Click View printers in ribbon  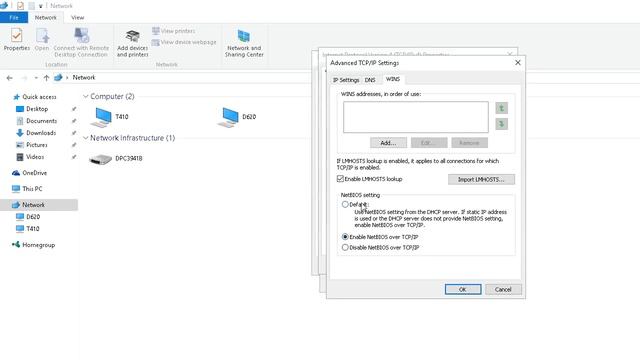[173, 31]
